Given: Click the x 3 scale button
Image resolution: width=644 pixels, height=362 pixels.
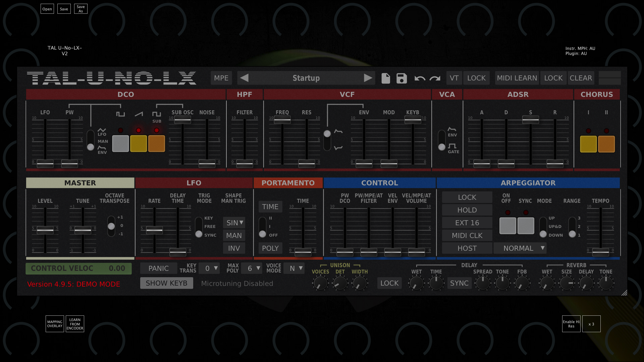Looking at the screenshot, I should tap(591, 324).
